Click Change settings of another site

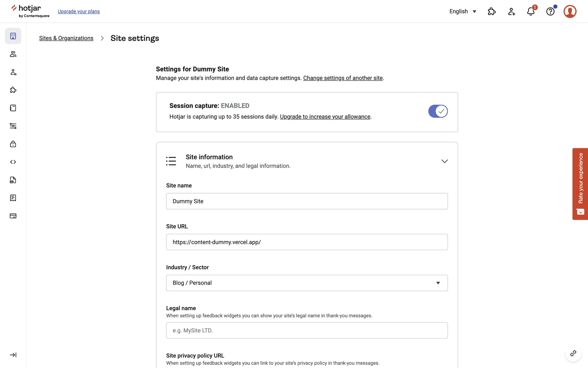click(343, 78)
